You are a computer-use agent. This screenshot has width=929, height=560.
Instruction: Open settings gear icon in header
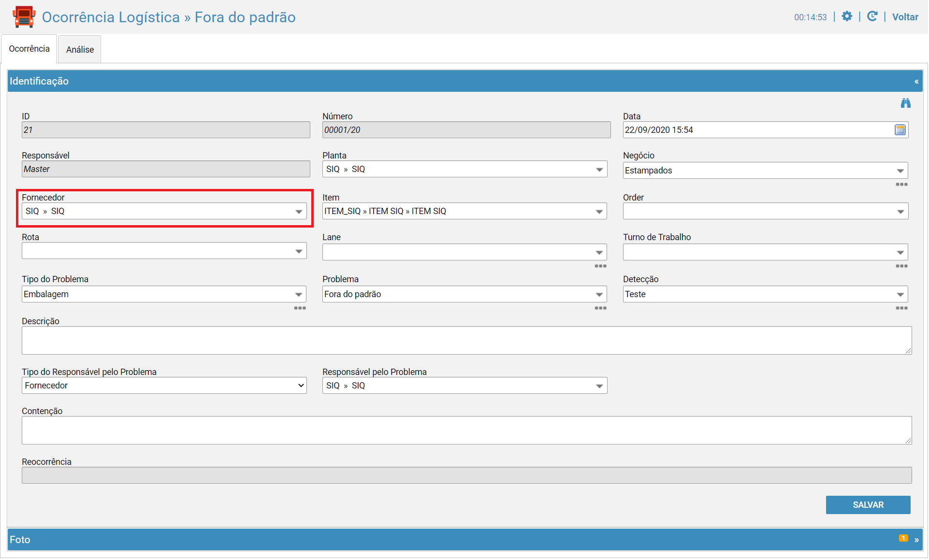click(x=847, y=16)
